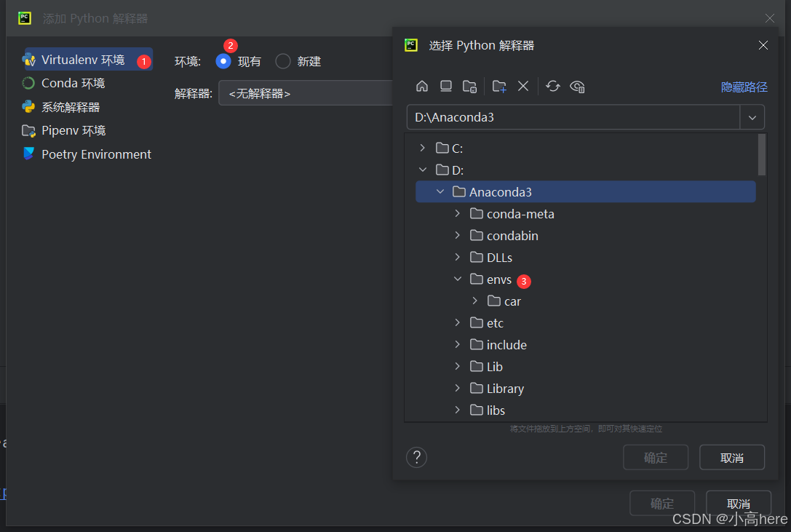This screenshot has width=791, height=532.
Task: Click the file tree vertical scrollbar
Action: coord(762,154)
